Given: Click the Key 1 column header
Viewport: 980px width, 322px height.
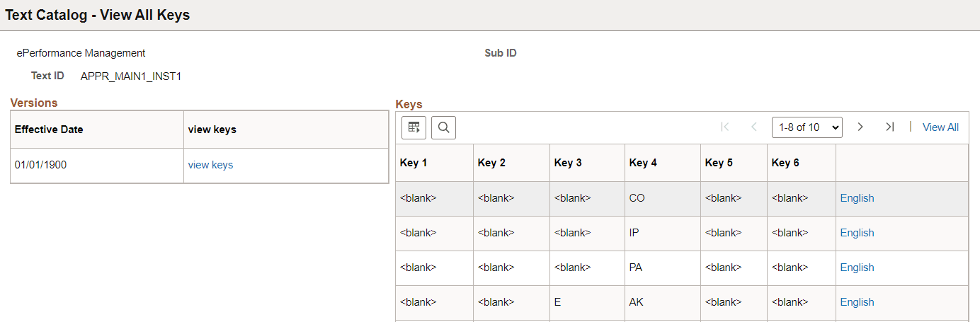Looking at the screenshot, I should coord(414,163).
